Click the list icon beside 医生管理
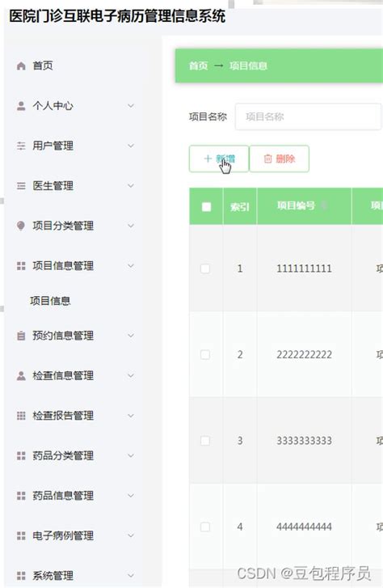Viewport: 383px width, 588px height. coord(21,186)
